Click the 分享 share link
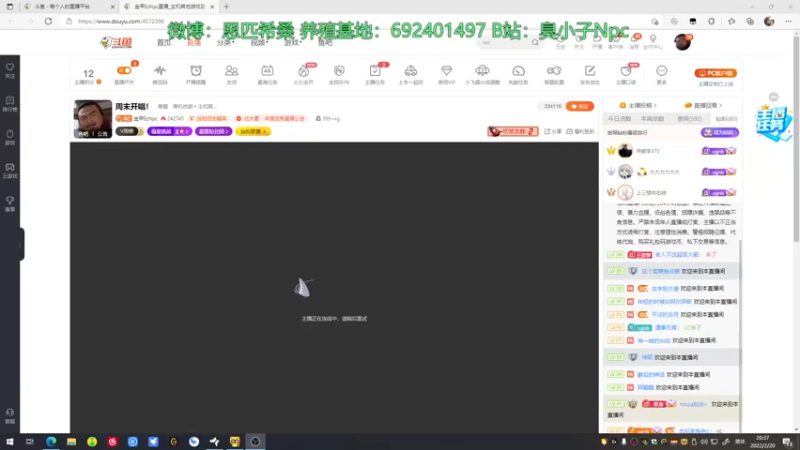Image resolution: width=800 pixels, height=450 pixels. click(x=553, y=131)
